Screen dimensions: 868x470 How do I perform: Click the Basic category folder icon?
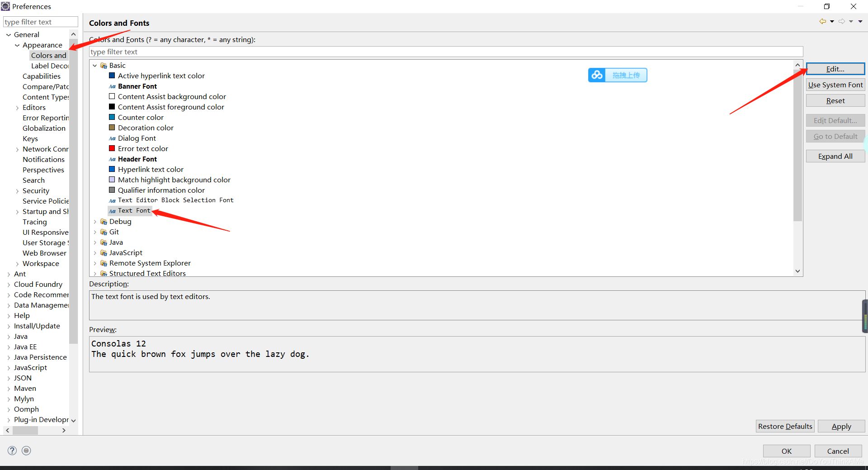[x=104, y=66]
